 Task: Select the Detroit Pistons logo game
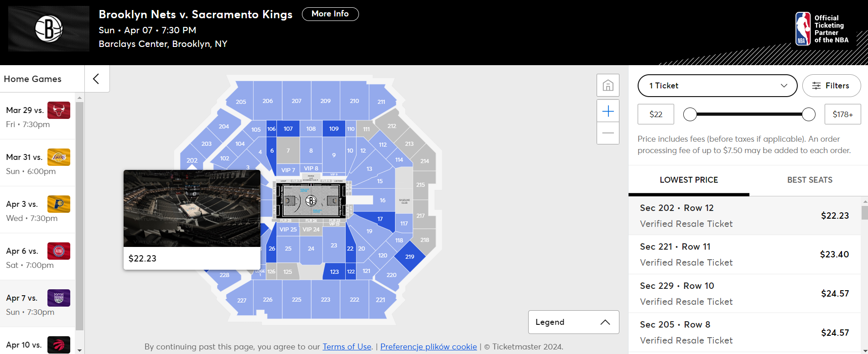[x=59, y=251]
